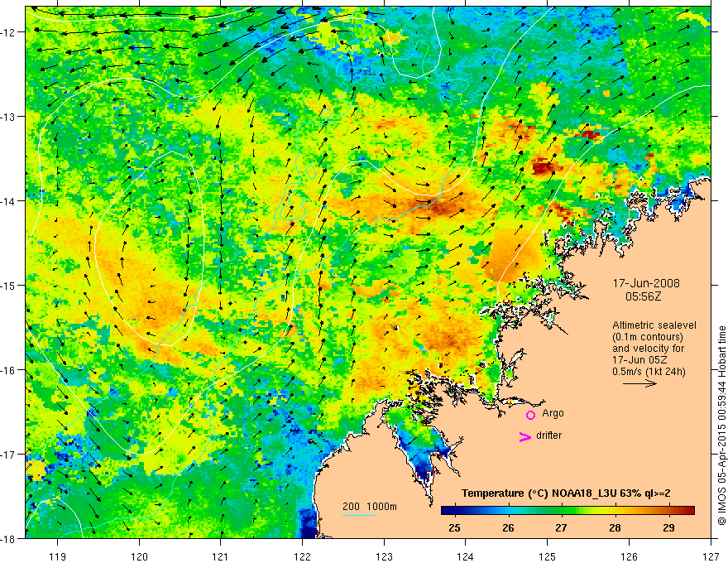Click the longitude axis label '124'
This screenshot has width=728, height=563.
click(x=466, y=556)
